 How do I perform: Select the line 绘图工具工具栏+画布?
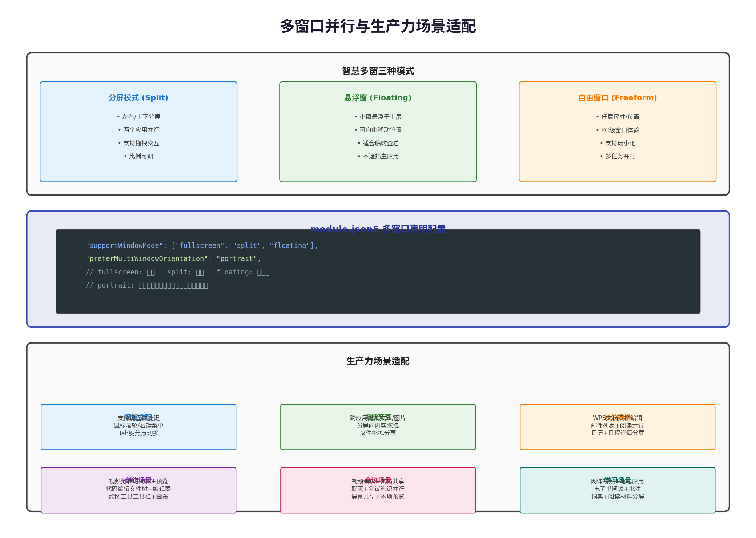click(x=138, y=497)
